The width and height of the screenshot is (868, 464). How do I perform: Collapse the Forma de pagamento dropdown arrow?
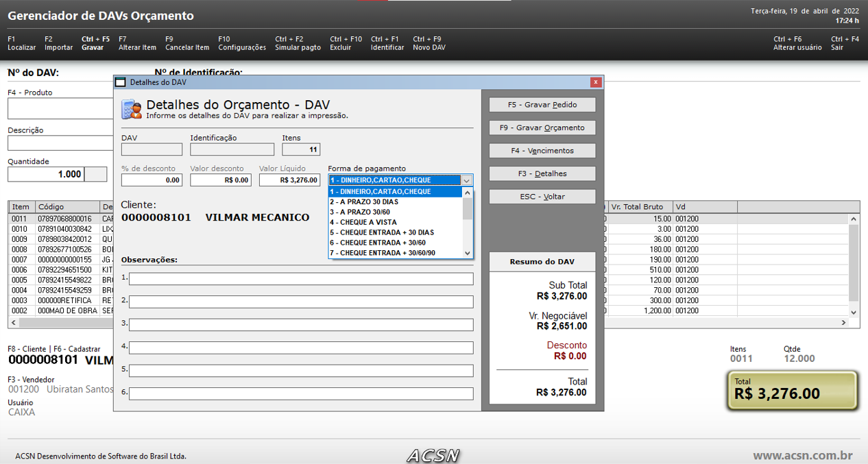click(x=466, y=180)
